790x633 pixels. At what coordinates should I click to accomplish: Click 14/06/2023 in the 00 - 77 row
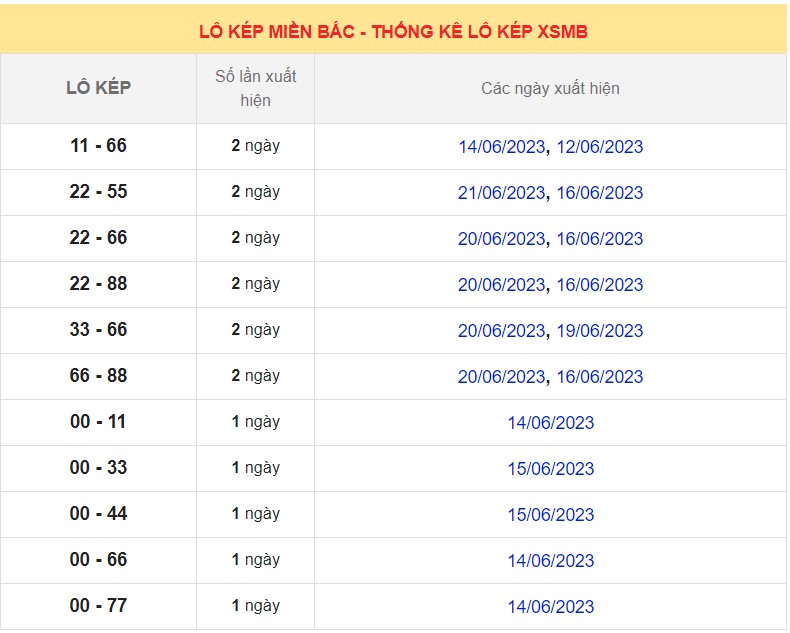(550, 607)
